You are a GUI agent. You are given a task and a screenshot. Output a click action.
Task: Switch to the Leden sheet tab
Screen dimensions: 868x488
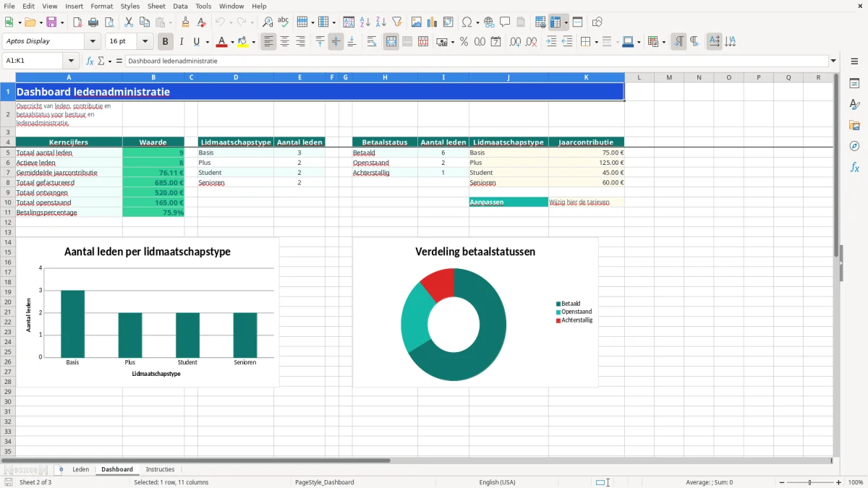[81, 469]
